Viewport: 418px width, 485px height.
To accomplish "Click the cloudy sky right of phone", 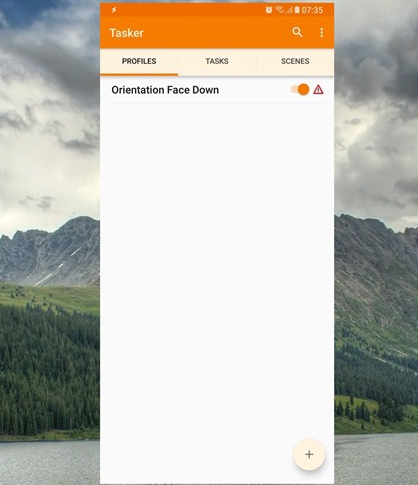I will tap(376, 100).
